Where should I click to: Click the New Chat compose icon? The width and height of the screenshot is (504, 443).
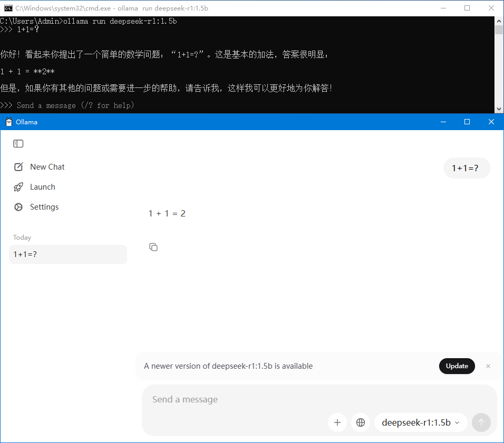pos(18,167)
